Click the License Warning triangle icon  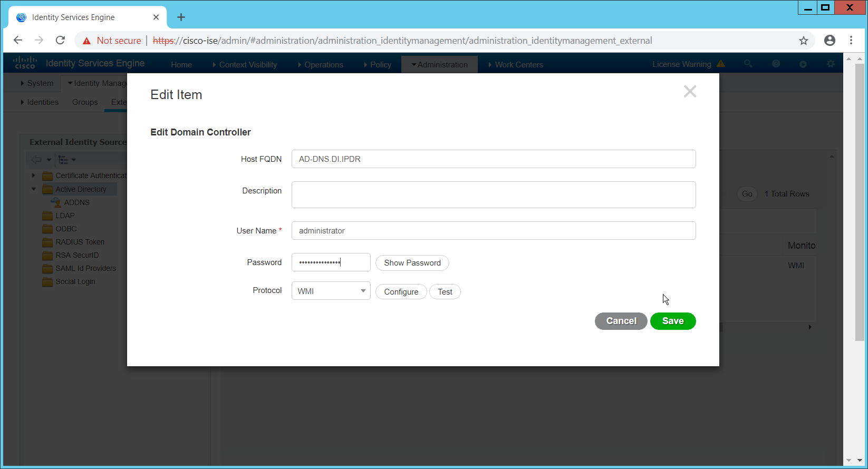[x=721, y=64]
